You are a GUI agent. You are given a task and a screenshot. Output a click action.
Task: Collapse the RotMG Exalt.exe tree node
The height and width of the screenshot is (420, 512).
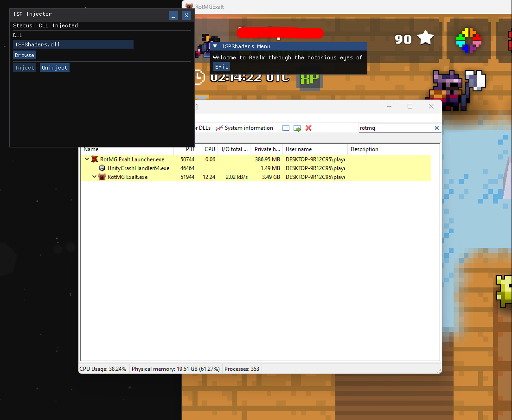94,177
